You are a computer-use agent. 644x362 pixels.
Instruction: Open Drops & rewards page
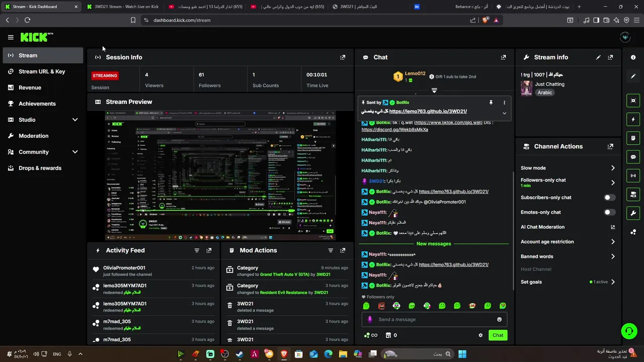click(43, 168)
